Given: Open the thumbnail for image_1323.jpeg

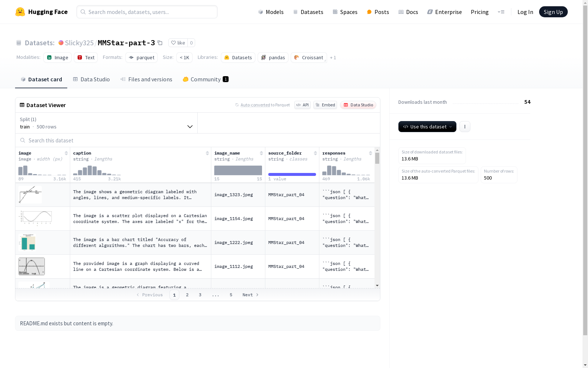Looking at the screenshot, I should (x=30, y=195).
